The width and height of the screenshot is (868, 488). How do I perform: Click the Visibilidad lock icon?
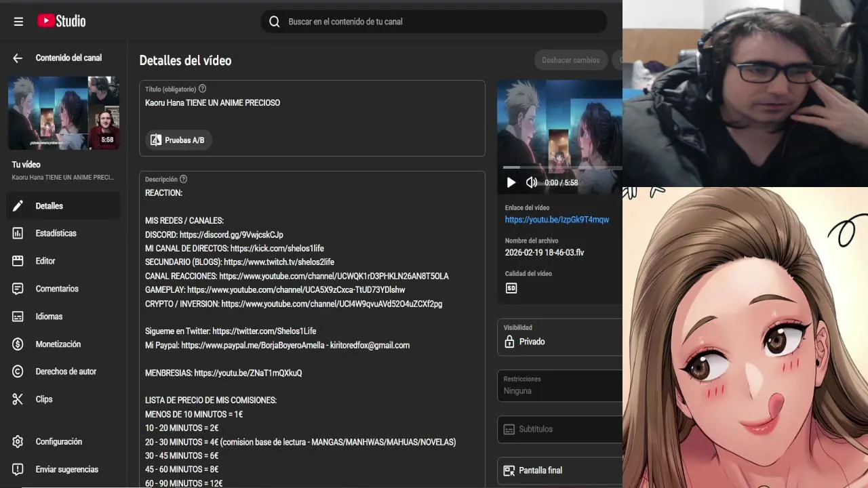509,342
